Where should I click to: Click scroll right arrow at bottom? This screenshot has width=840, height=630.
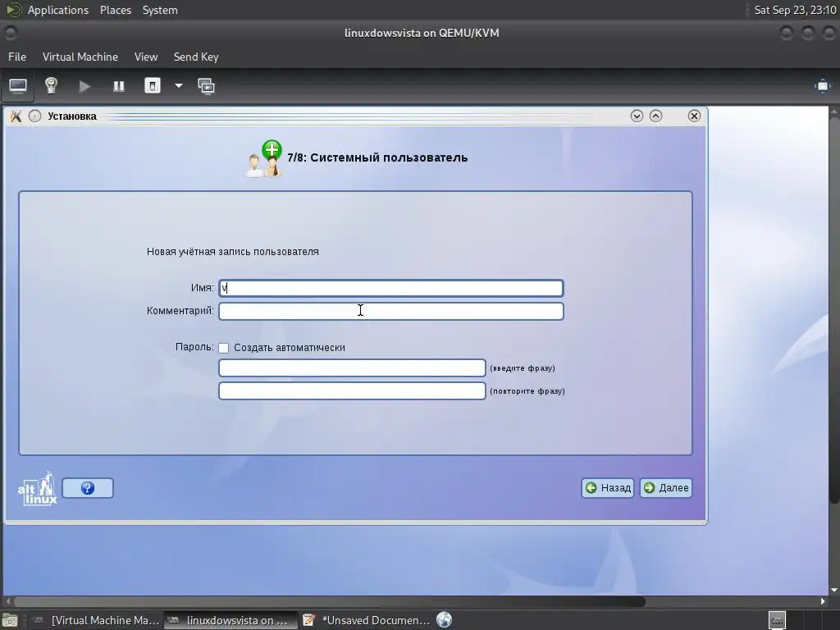pos(823,601)
